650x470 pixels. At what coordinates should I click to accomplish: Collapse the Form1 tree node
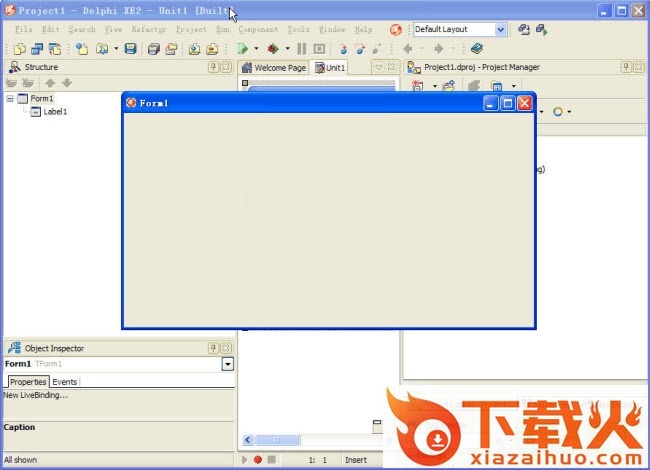pos(10,99)
